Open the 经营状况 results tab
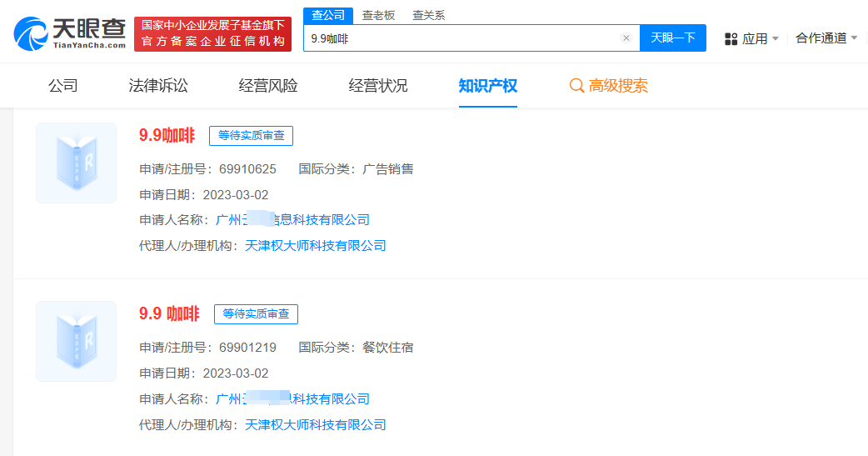The width and height of the screenshot is (868, 456). click(x=378, y=86)
